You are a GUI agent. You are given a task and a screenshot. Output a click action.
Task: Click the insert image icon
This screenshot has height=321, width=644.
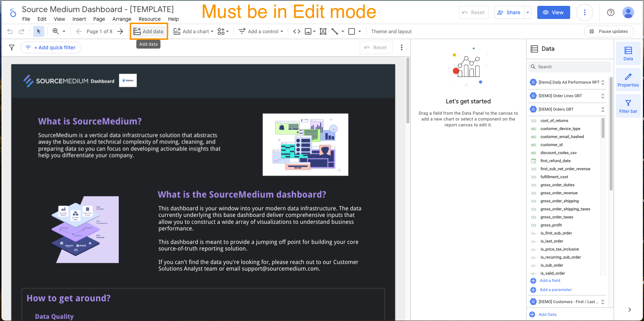[x=308, y=31]
